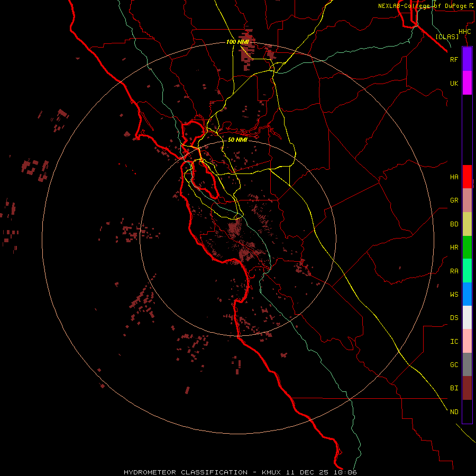The height and width of the screenshot is (476, 476).
Task: Click the ND legend label
Action: point(454,412)
